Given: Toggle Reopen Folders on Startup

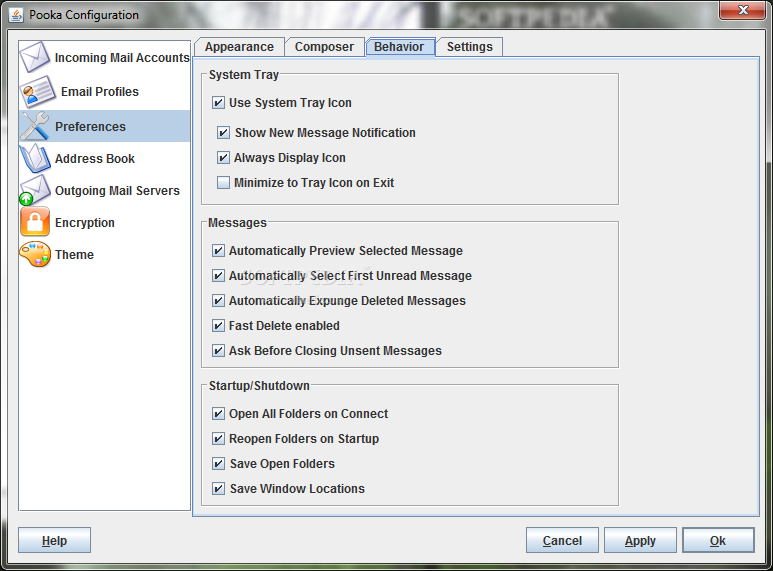Looking at the screenshot, I should [x=218, y=439].
